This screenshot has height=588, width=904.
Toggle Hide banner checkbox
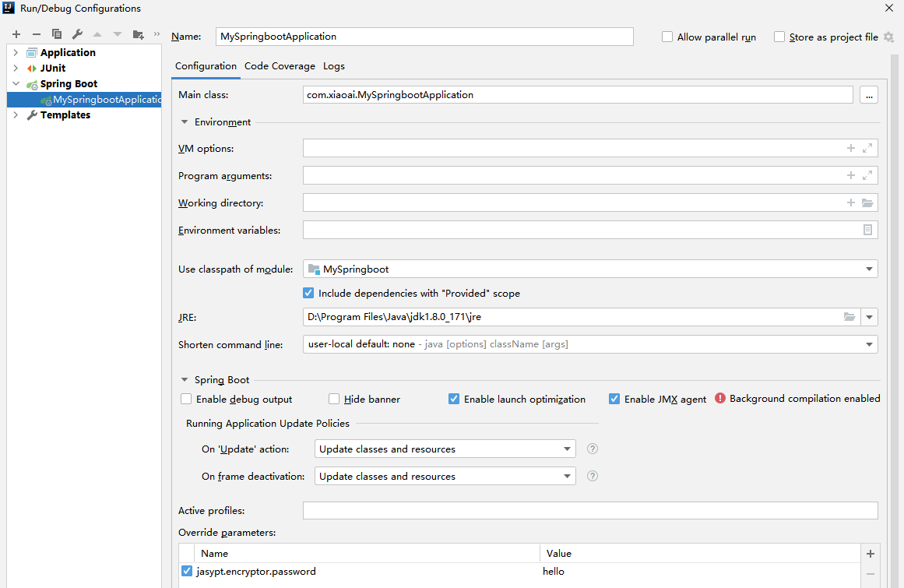click(x=334, y=399)
